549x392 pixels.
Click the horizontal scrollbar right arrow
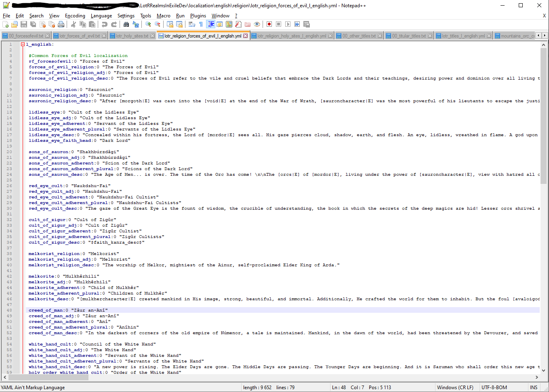point(536,377)
